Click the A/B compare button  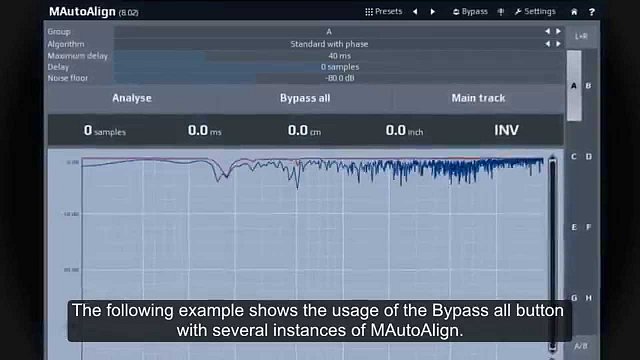581,346
